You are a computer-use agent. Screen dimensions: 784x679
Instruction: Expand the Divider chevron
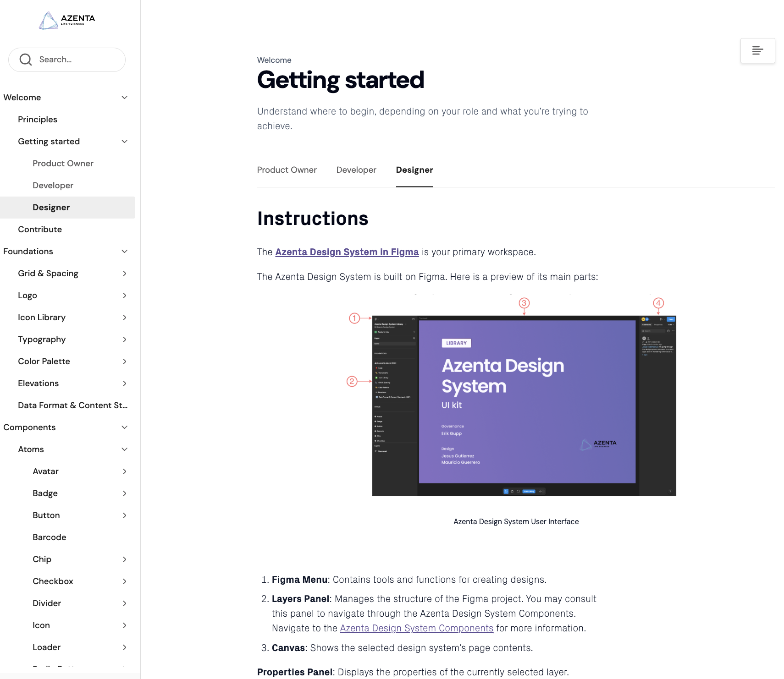(x=124, y=603)
